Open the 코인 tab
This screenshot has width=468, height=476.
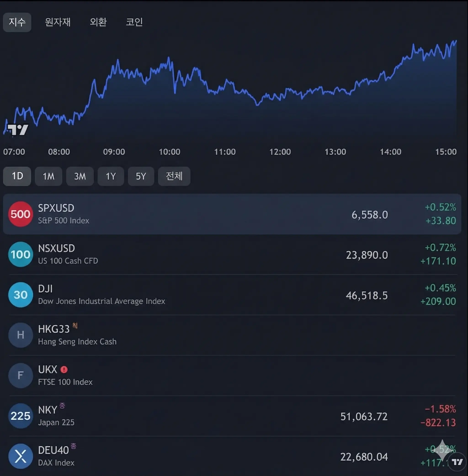(x=134, y=22)
